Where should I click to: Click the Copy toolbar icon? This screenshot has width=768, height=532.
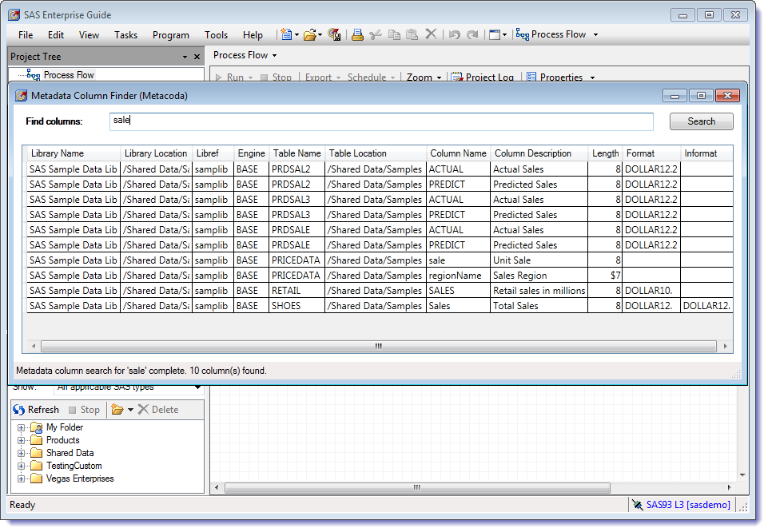tap(394, 35)
